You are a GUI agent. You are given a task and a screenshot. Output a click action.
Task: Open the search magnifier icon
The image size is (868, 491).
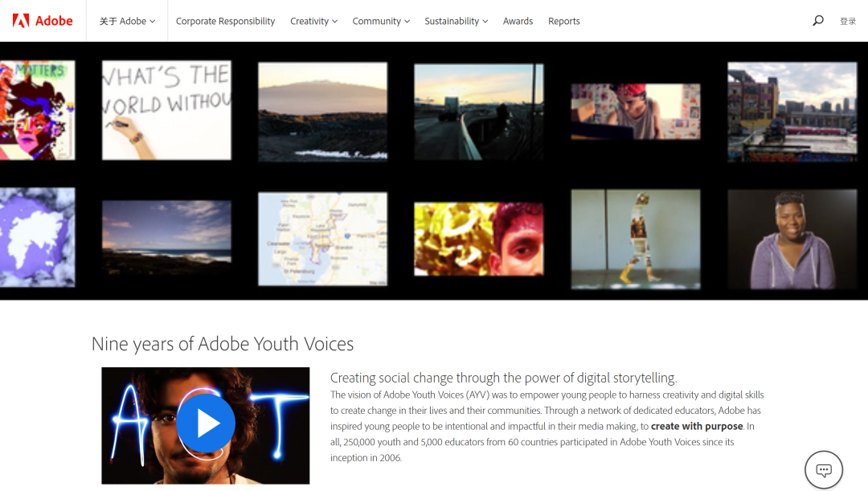817,21
